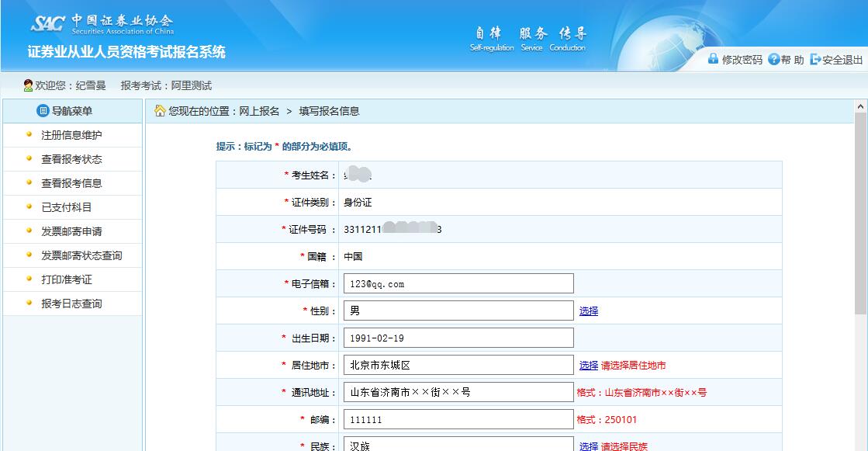Click the 电子信箱 email input field

(x=458, y=283)
